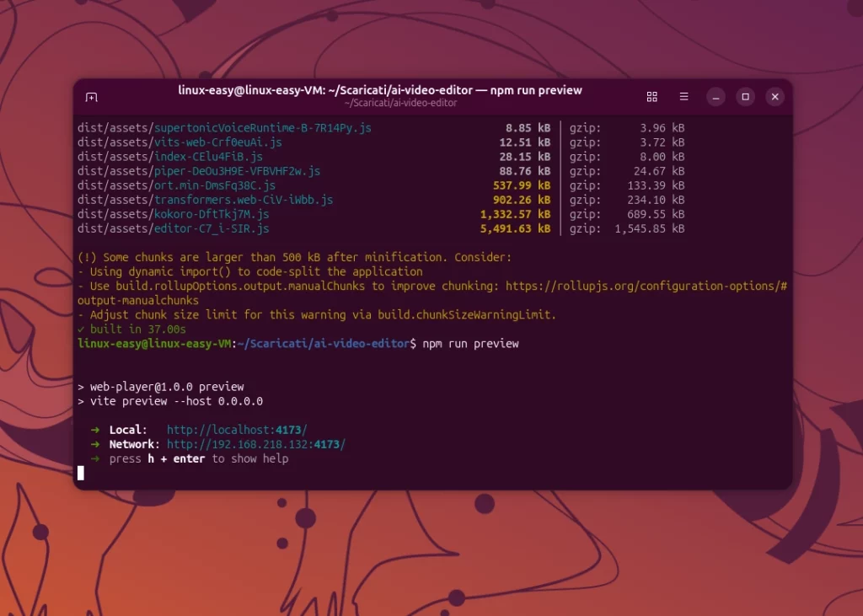Click the ort.min-DmsFq38C.js file path

[176, 185]
